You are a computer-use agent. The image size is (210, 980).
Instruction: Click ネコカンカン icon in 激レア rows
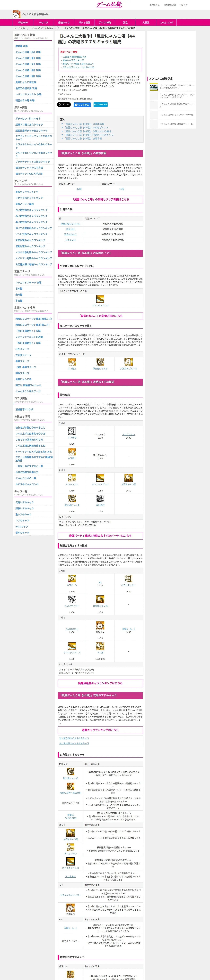click(70, 847)
